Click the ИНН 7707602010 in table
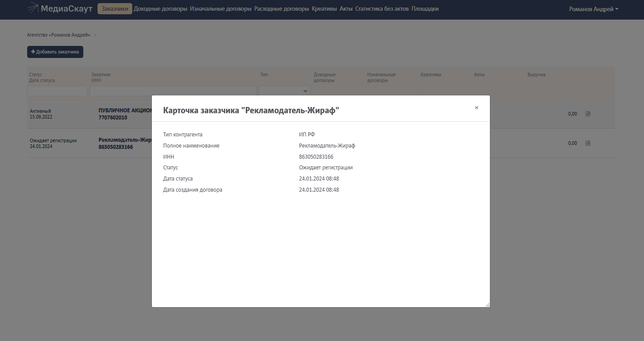The width and height of the screenshot is (644, 341). [x=113, y=118]
